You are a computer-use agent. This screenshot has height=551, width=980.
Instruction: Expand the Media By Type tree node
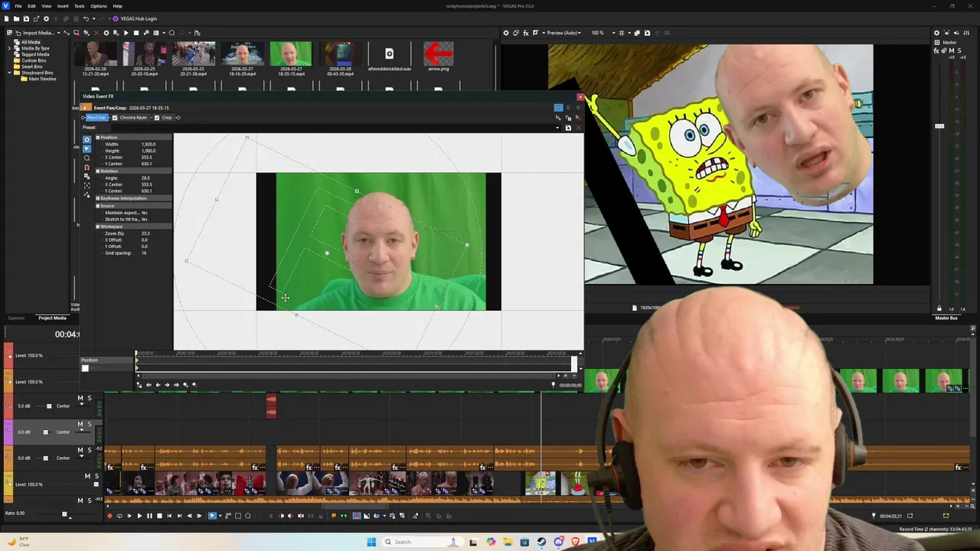coord(9,48)
